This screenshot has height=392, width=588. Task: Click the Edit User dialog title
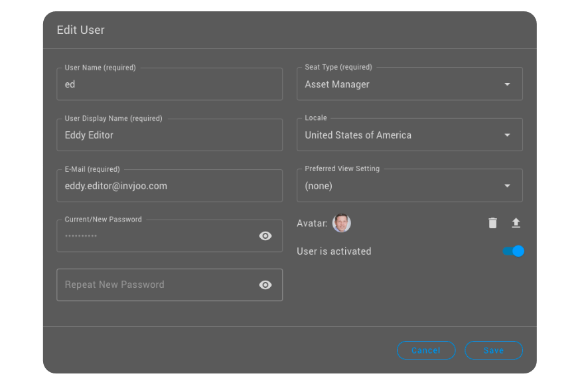[80, 30]
